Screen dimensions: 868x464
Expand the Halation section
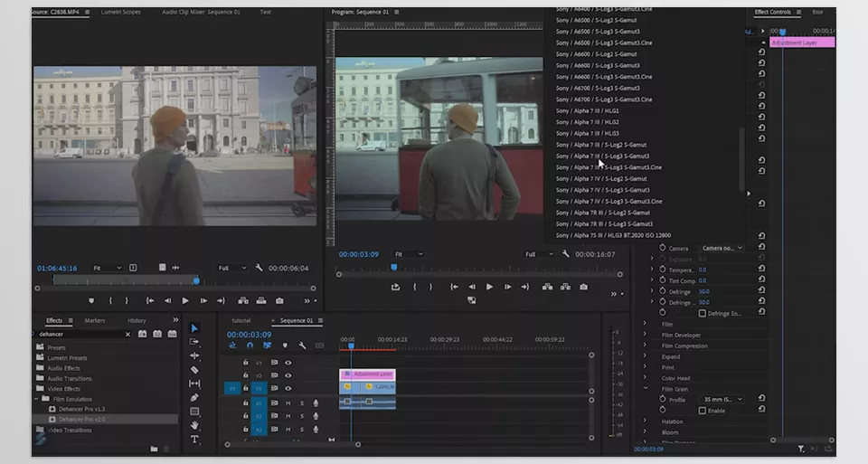pyautogui.click(x=645, y=421)
